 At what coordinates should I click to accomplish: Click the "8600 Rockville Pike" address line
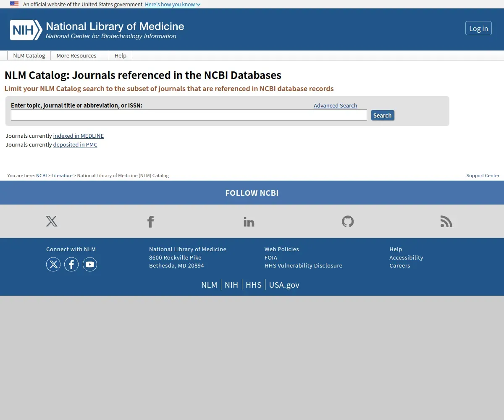click(x=175, y=257)
